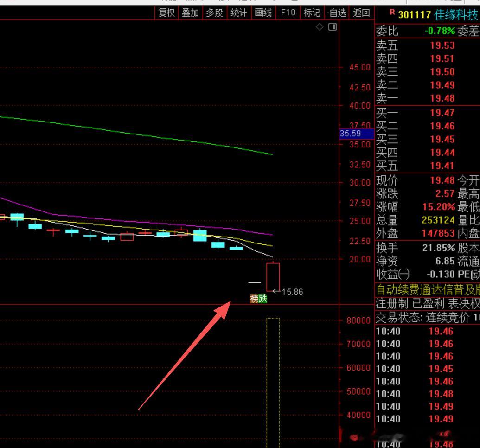480x448 pixels.
Task: Open the 自动续费通达信普及版 notice link
Action: [x=428, y=289]
